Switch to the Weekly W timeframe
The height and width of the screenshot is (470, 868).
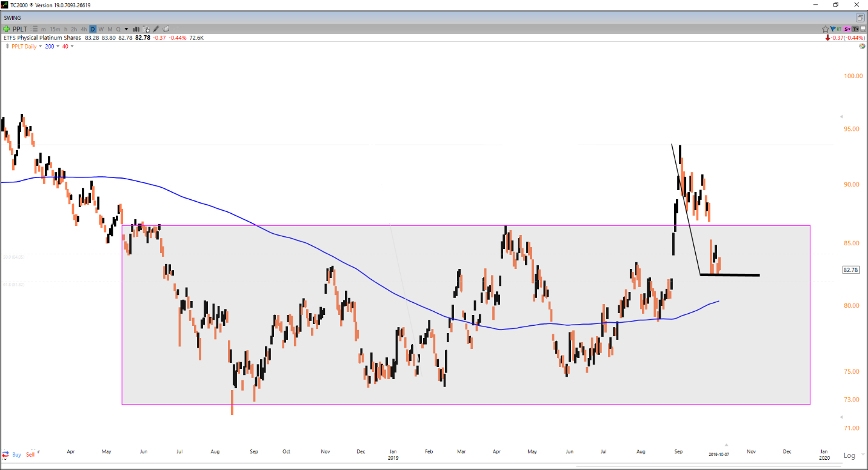coord(101,29)
